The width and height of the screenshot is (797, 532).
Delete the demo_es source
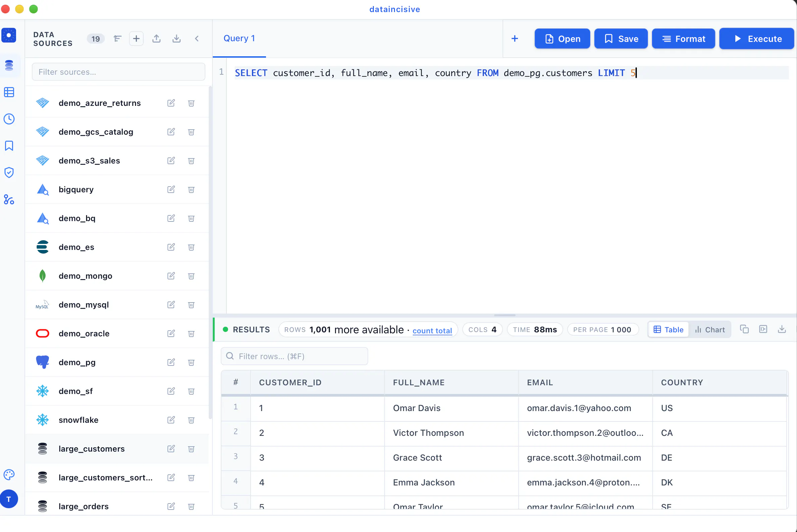(191, 247)
